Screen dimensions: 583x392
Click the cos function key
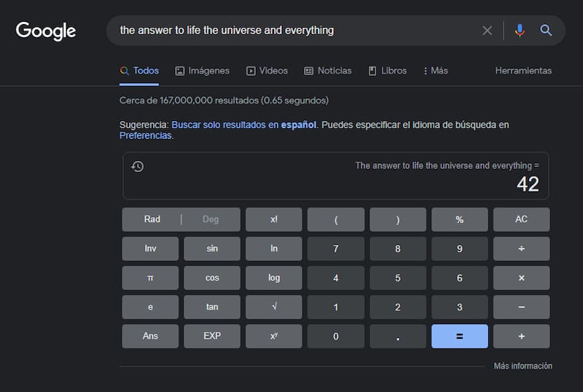coord(212,278)
